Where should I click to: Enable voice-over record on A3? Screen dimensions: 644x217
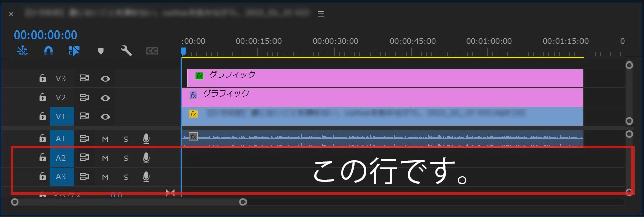tap(146, 177)
